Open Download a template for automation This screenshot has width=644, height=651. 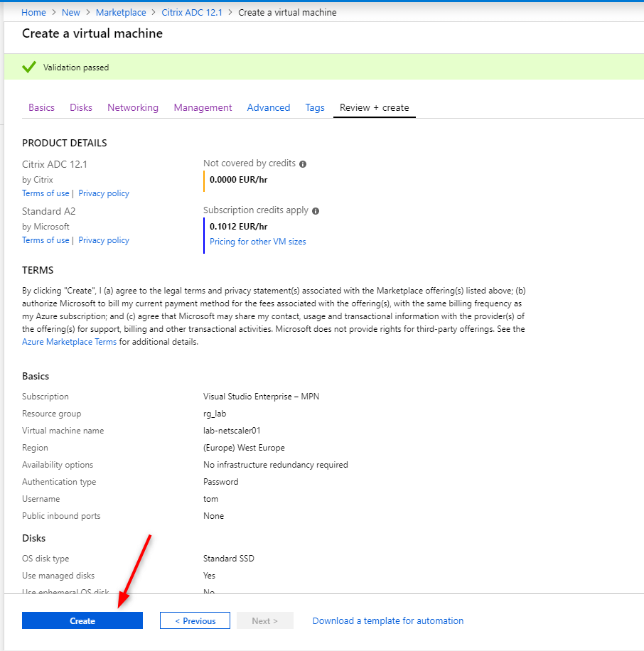coord(388,620)
